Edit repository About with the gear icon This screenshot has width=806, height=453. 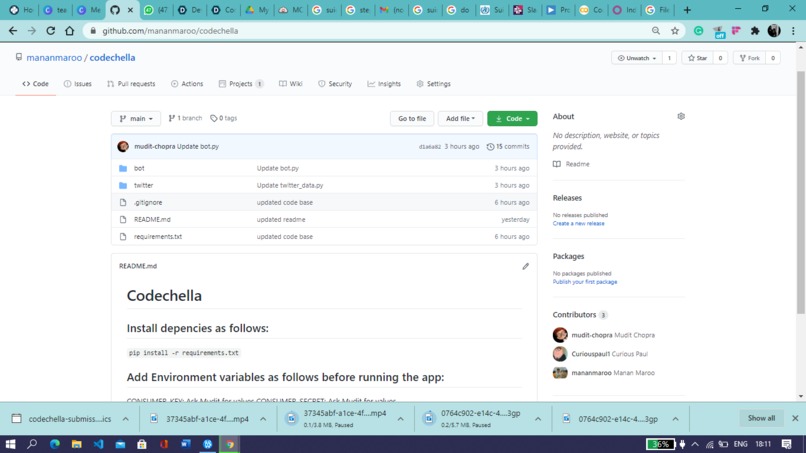click(681, 116)
